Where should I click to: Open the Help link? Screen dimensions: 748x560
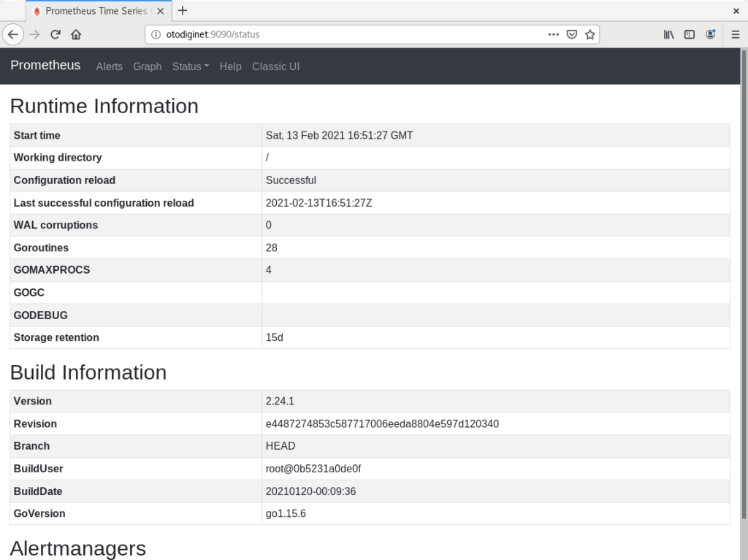tap(230, 66)
